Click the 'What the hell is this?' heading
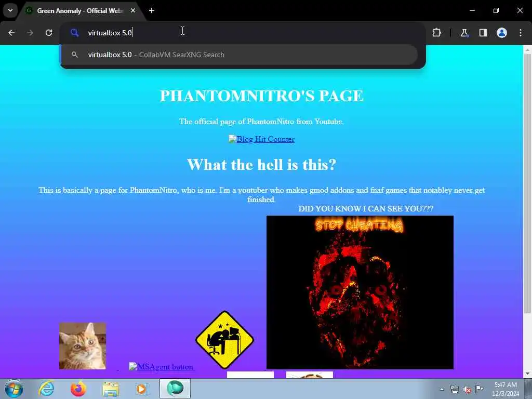 tap(262, 165)
